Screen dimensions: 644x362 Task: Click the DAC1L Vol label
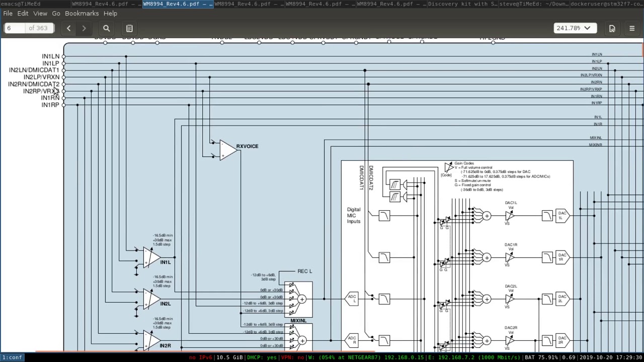511,205
